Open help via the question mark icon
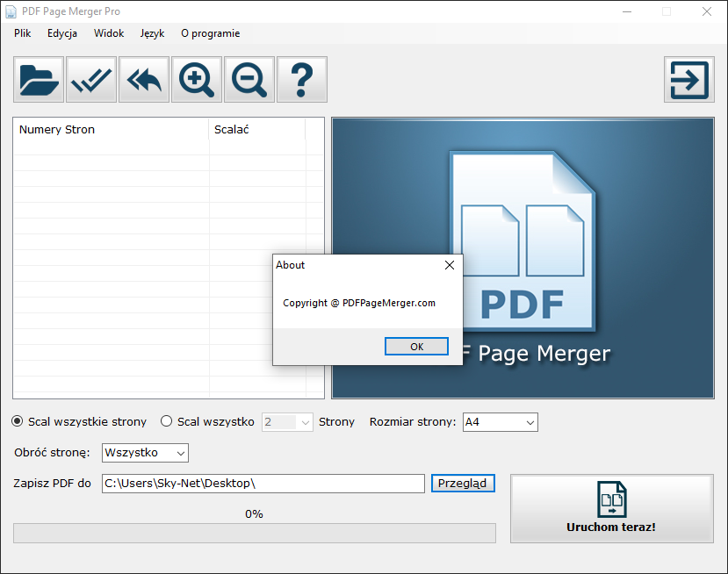Screen dimensions: 728x574 [x=302, y=79]
